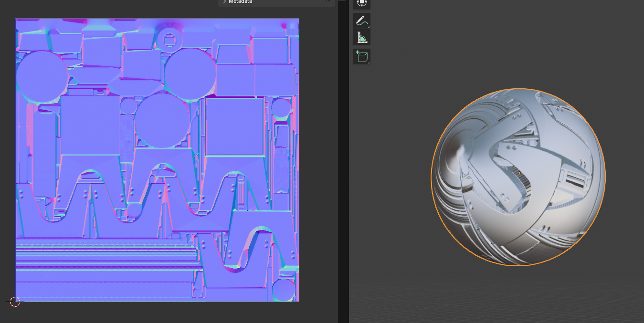This screenshot has height=323, width=644.
Task: Click the normal map image in editor
Action: click(x=157, y=160)
